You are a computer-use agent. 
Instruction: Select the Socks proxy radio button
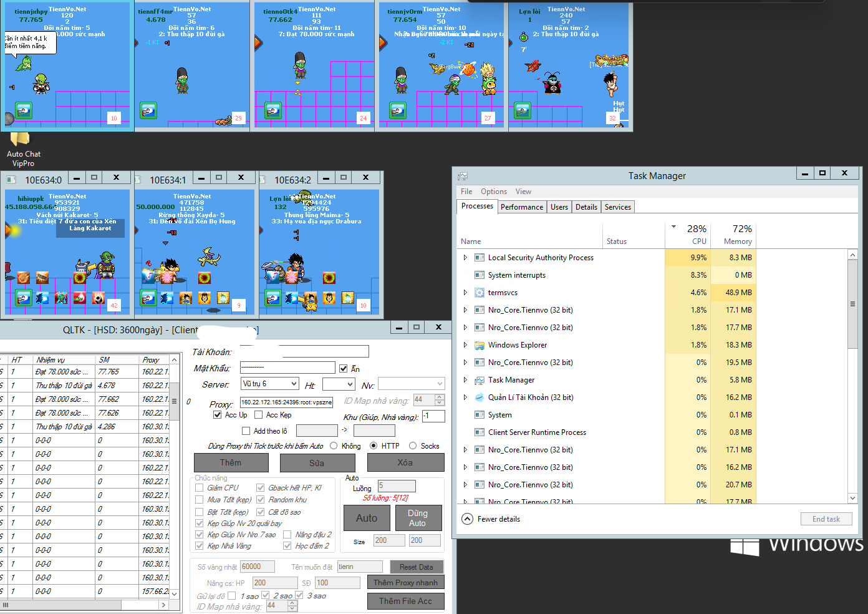point(413,446)
